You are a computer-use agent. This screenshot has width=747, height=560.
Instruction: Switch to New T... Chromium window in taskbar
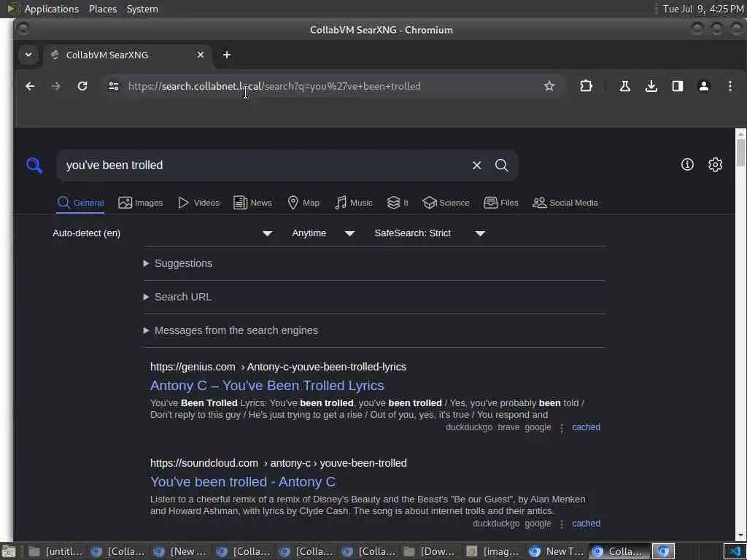(557, 551)
